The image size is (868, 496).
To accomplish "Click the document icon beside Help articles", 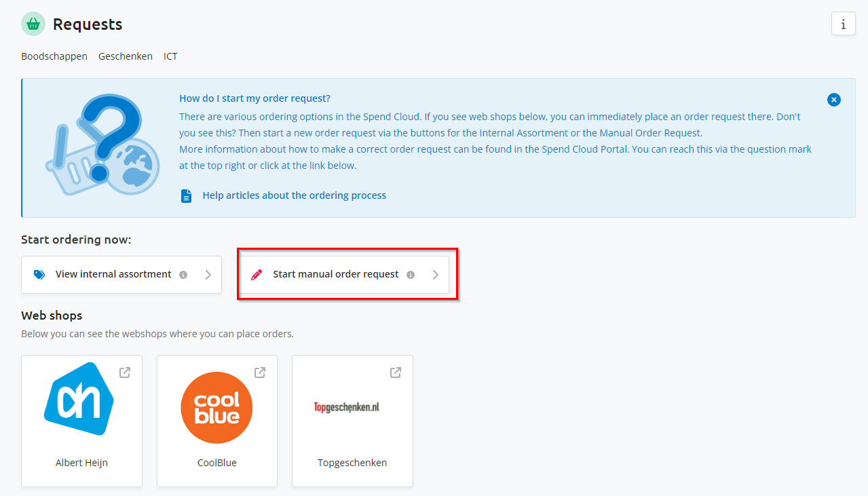I will [x=187, y=195].
